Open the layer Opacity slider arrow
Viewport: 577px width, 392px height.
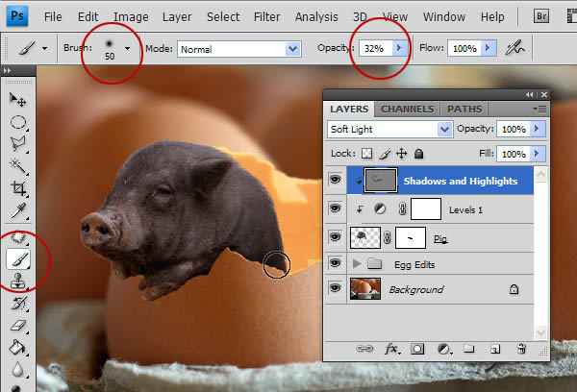(x=538, y=129)
